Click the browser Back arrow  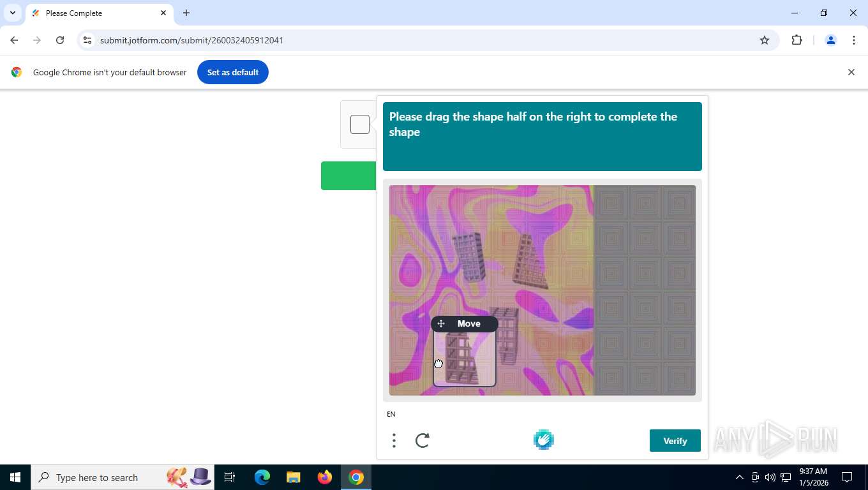14,40
